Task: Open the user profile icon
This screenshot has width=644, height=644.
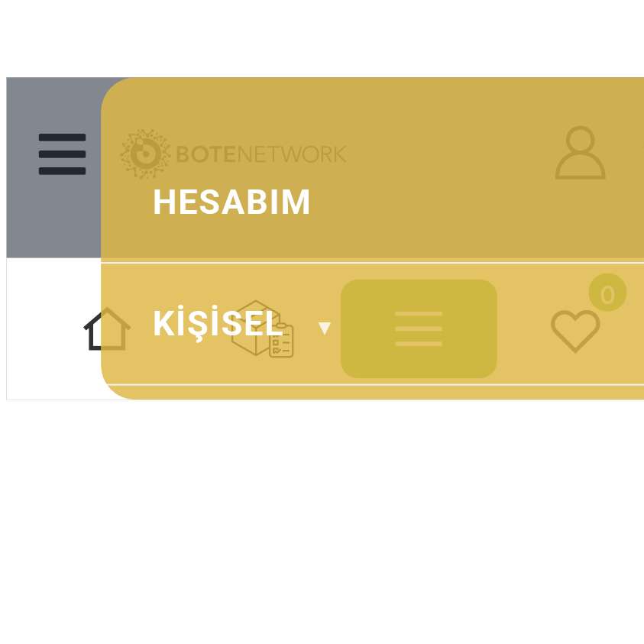Action: tap(580, 153)
